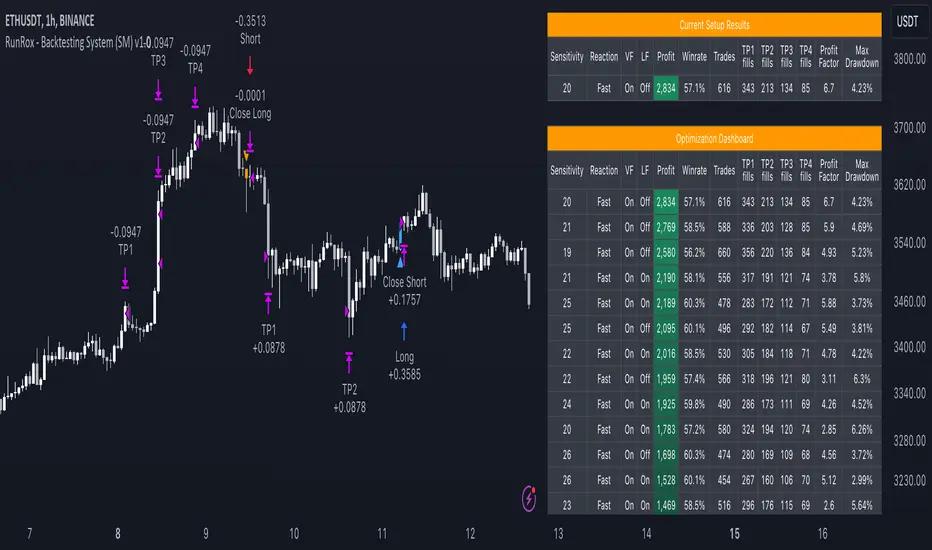Click the 3230.00 price axis label
The image size is (932, 550).
coord(909,480)
